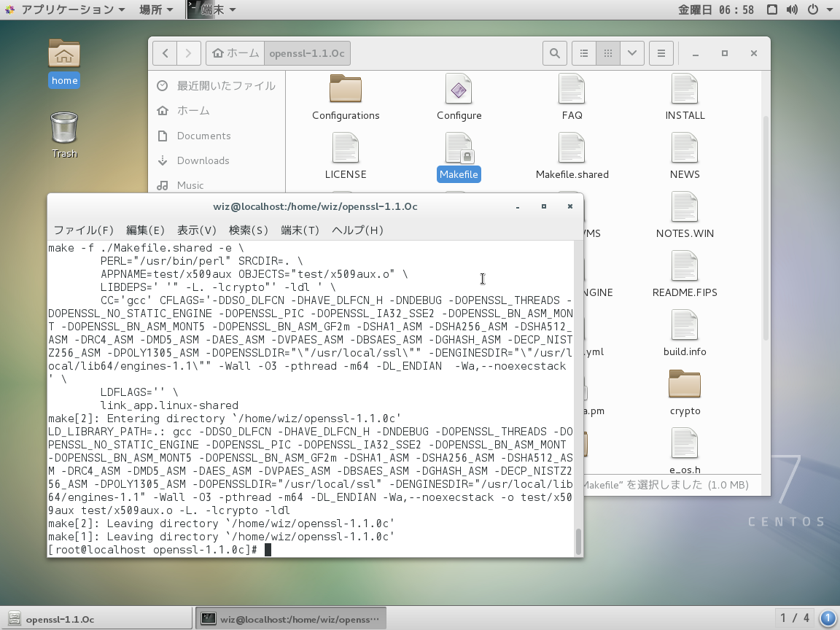Go back in file manager

pos(165,53)
